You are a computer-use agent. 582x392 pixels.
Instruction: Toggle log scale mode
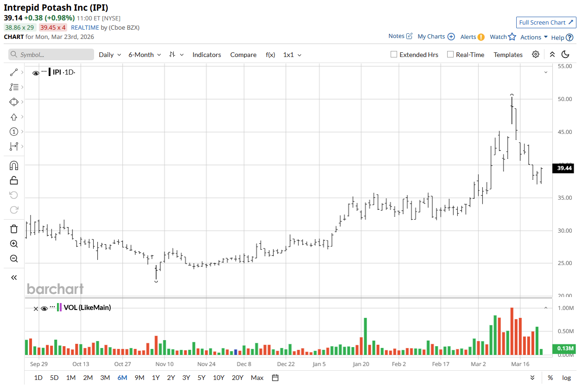tap(566, 378)
